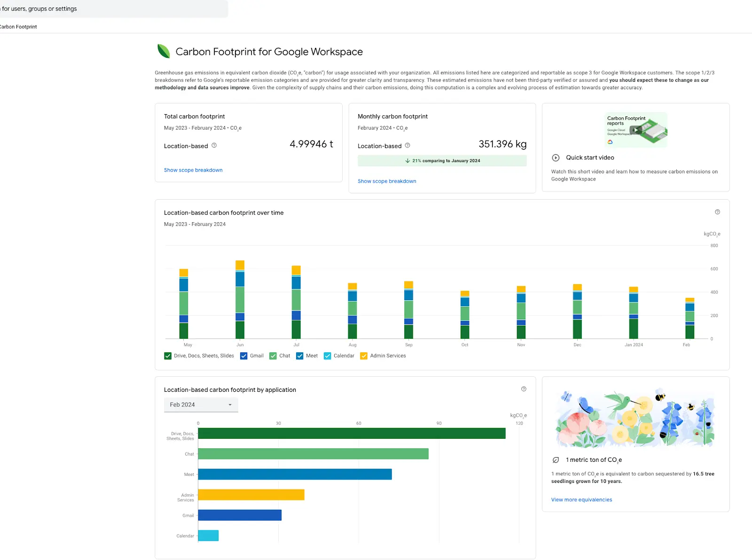Open the Feb 2024 month dropdown
The image size is (752, 560).
(201, 404)
